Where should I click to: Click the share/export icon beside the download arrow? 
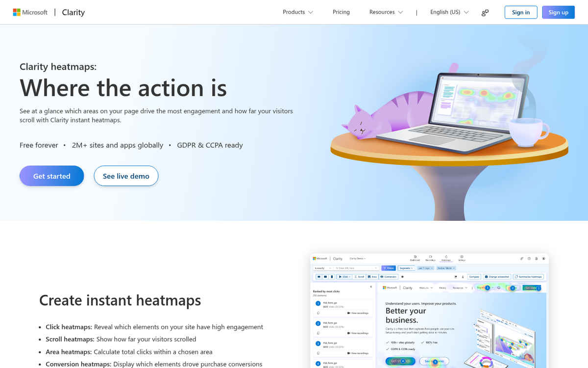click(x=455, y=277)
